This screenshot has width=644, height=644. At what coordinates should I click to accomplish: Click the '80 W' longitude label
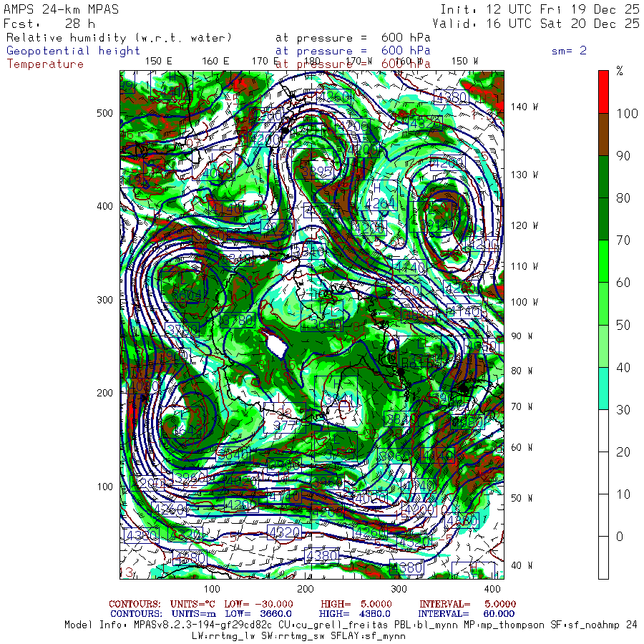[x=522, y=371]
